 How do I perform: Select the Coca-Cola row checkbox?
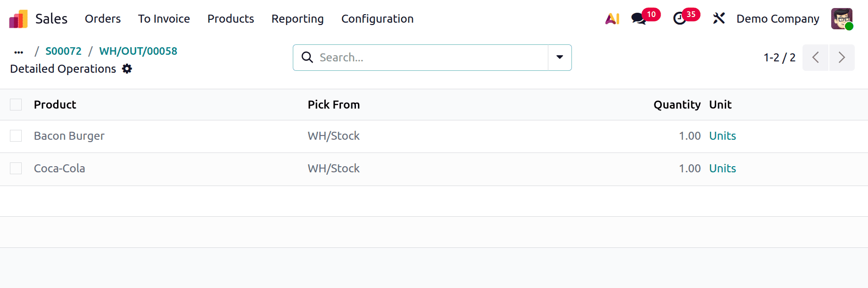tap(16, 168)
